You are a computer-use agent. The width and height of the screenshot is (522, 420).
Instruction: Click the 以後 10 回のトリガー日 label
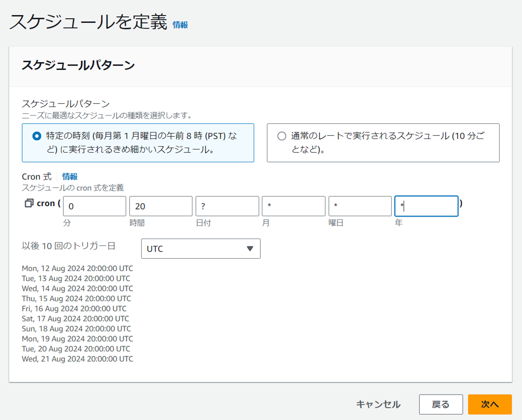68,246
